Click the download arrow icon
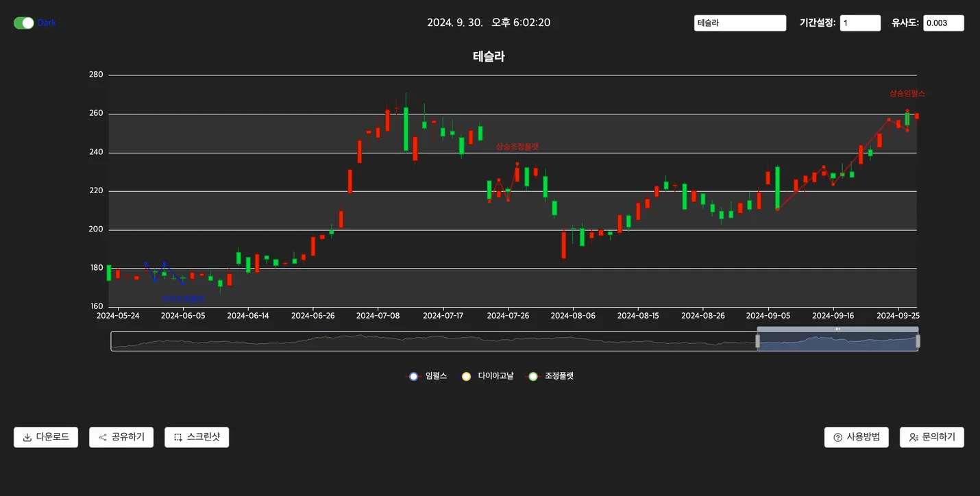980x496 pixels. pyautogui.click(x=27, y=437)
